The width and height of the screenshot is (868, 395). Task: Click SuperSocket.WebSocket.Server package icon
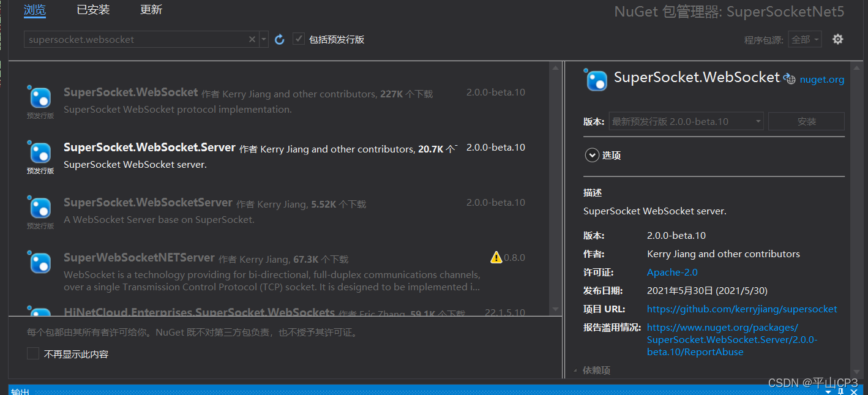coord(40,152)
